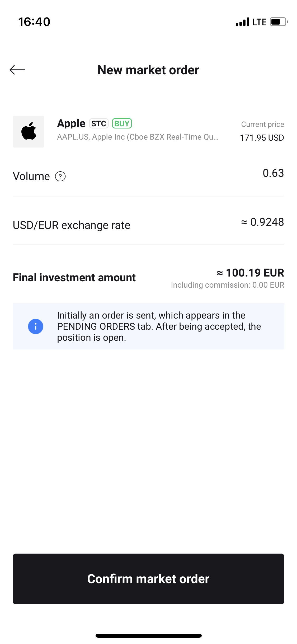Tap the STC badge next to Apple
Viewport: 297px width, 644px height.
99,123
